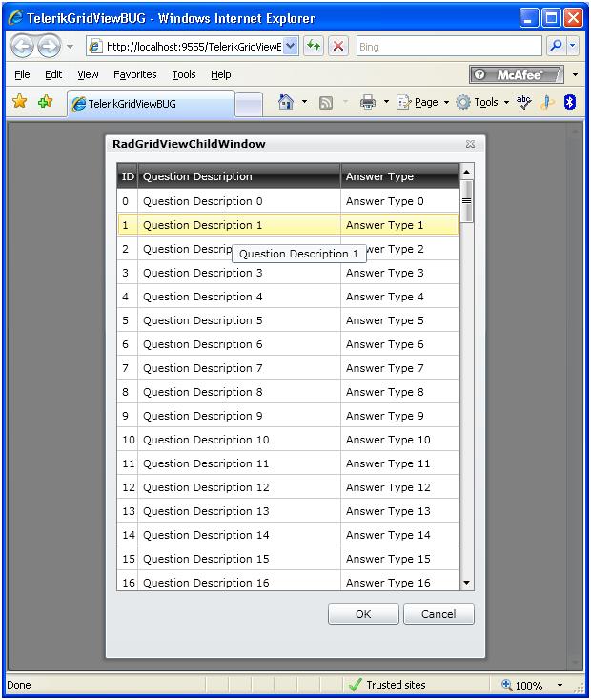Screen dimensions: 591x700
Task: Click the Favorites star icon
Action: tap(20, 102)
